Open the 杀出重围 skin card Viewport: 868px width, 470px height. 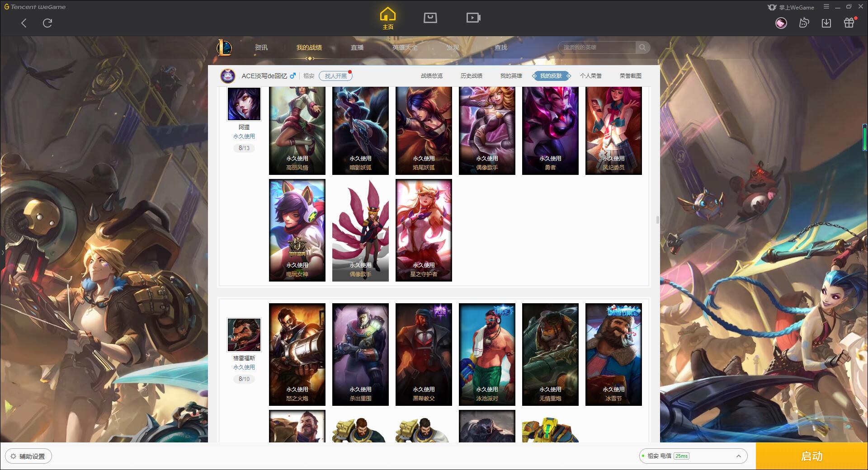360,355
